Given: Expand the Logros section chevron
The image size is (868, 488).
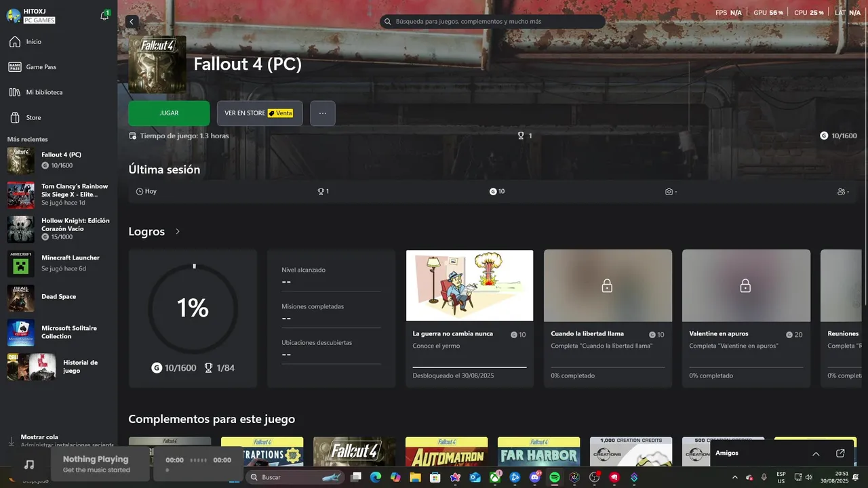Looking at the screenshot, I should pyautogui.click(x=178, y=232).
